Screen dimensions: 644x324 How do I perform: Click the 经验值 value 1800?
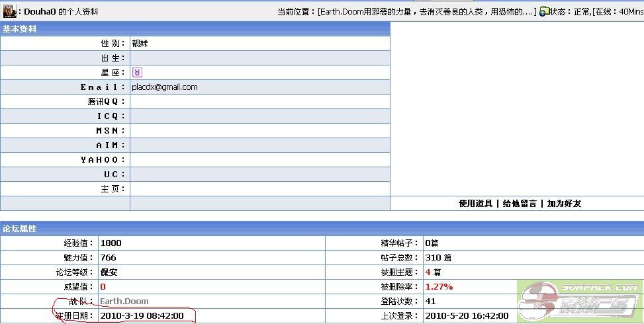point(111,243)
